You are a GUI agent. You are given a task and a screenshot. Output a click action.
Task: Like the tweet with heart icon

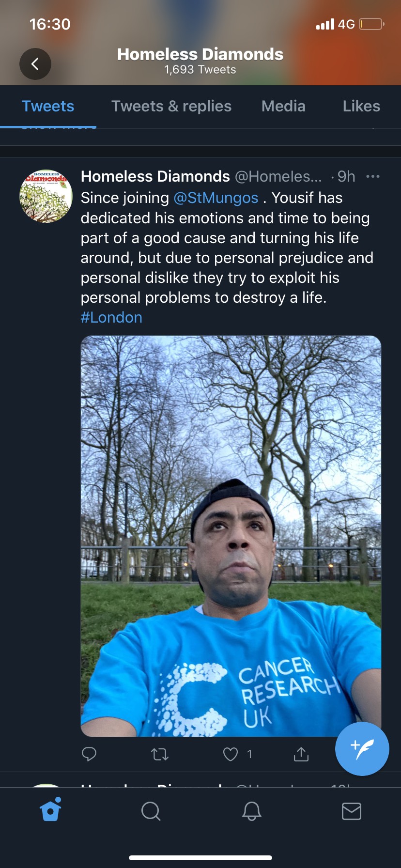[231, 754]
